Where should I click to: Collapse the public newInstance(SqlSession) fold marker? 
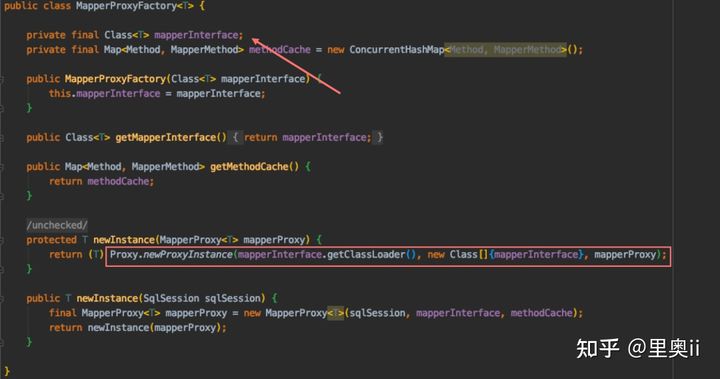tap(2, 299)
